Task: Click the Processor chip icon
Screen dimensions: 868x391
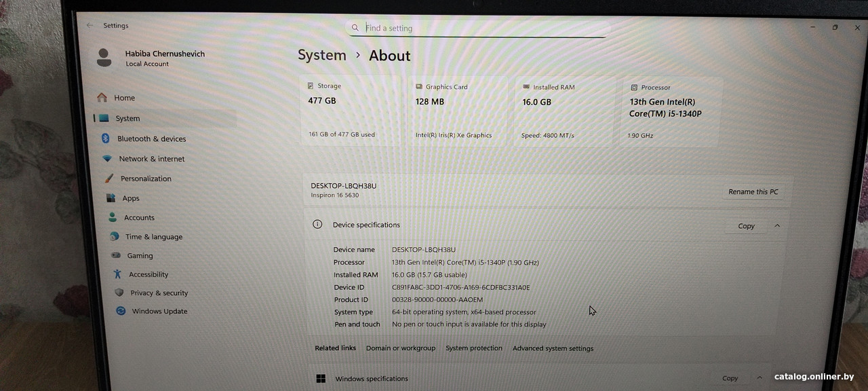Action: click(634, 88)
